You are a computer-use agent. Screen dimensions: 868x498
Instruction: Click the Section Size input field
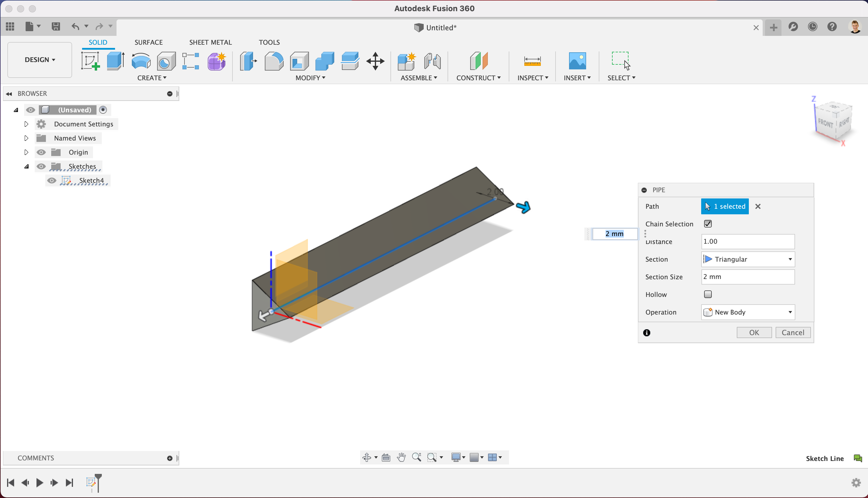[748, 277]
